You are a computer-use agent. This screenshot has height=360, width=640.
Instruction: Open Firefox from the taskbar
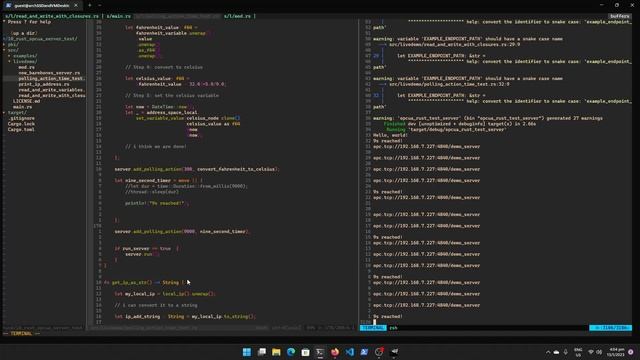[335, 352]
